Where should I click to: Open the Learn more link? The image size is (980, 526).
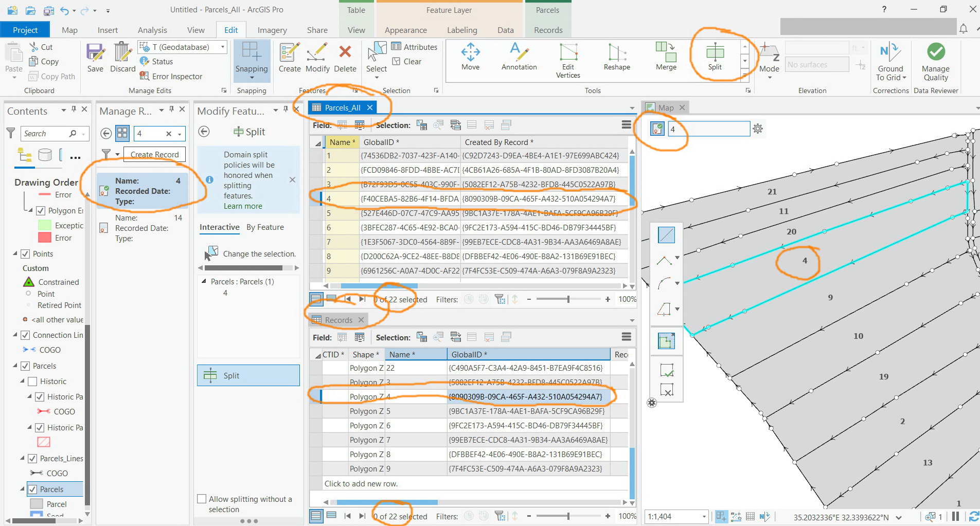243,206
